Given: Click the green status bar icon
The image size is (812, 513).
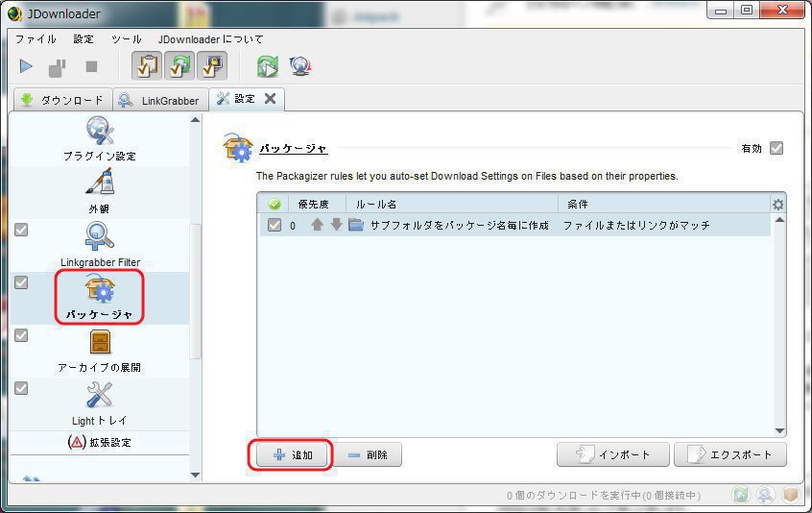Looking at the screenshot, I should 741,495.
